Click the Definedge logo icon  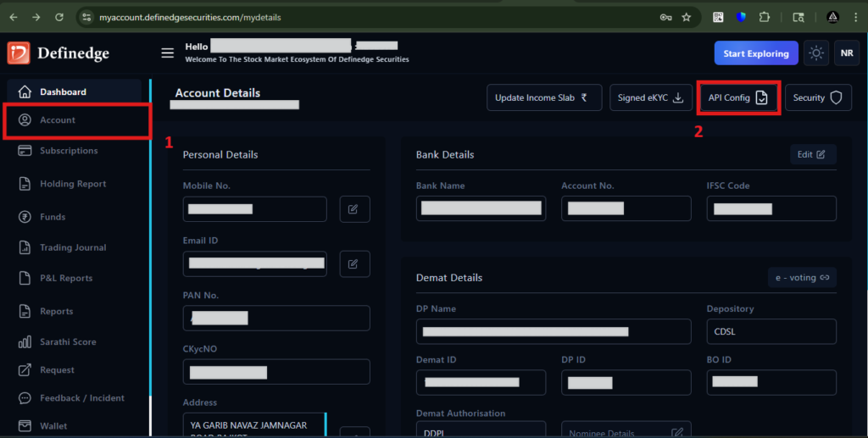click(19, 53)
